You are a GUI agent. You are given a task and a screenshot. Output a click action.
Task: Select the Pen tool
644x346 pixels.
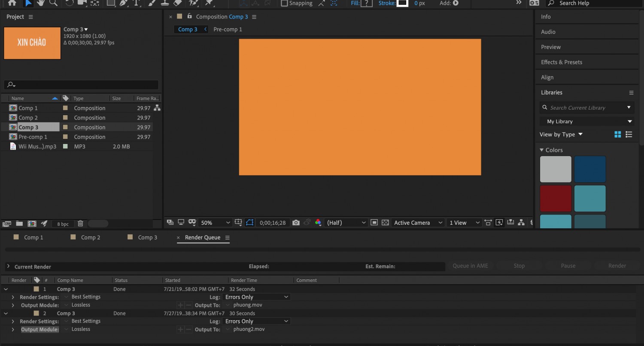pyautogui.click(x=124, y=3)
